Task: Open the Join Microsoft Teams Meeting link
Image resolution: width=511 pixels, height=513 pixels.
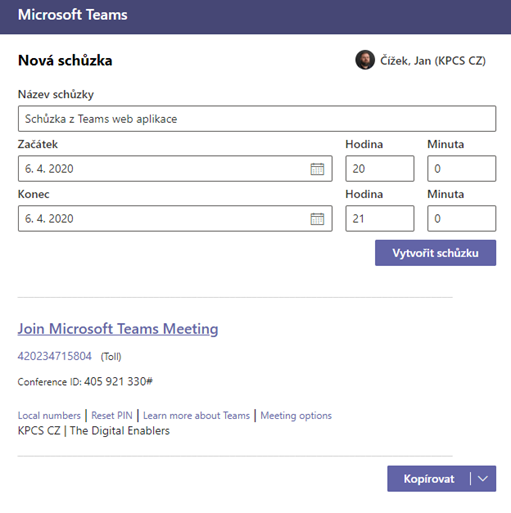Action: [118, 329]
